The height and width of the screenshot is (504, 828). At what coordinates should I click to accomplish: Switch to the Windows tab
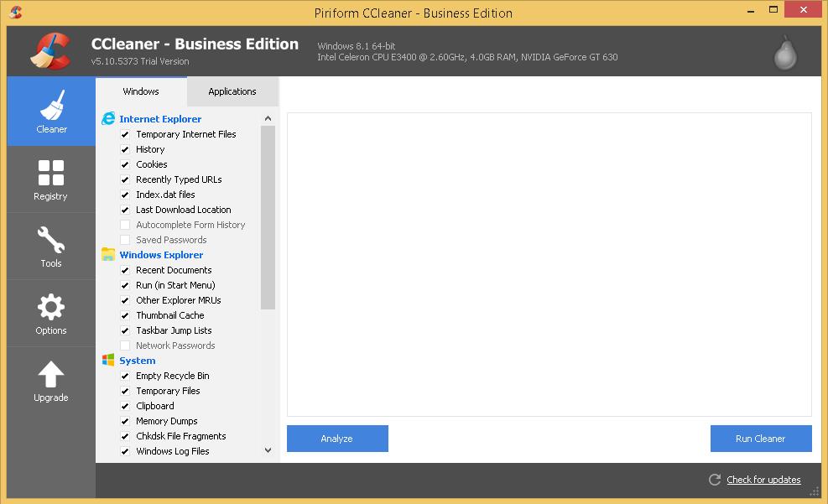tap(141, 91)
